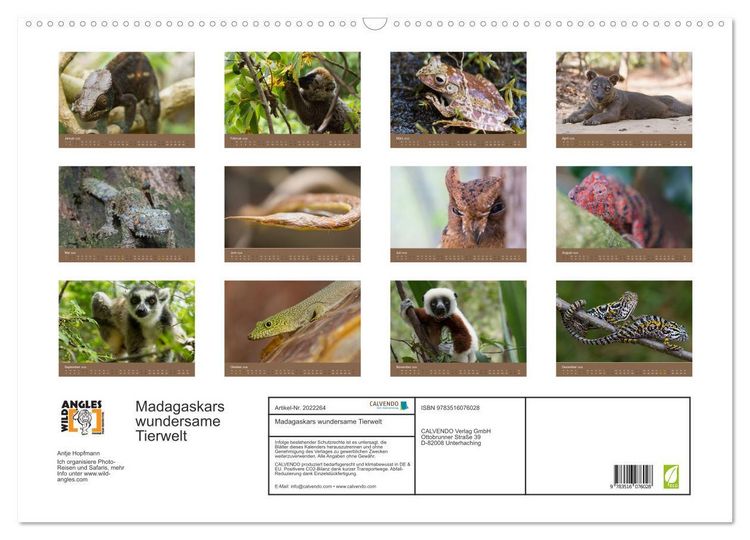Click the calendar hanger hook at the top
Image resolution: width=750 pixels, height=540 pixels.
(375, 24)
